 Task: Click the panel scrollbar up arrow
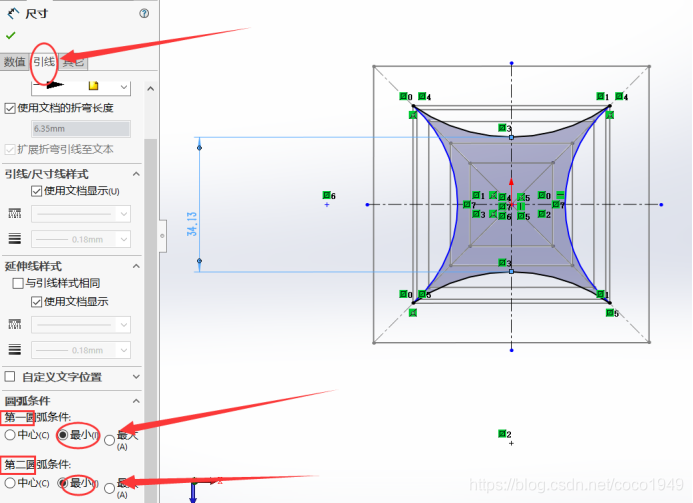(x=150, y=89)
